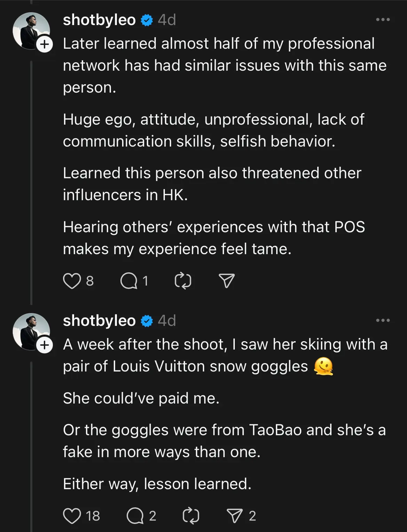This screenshot has height=532, width=407.
Task: Like the post about professional network issues
Action: [x=72, y=281]
